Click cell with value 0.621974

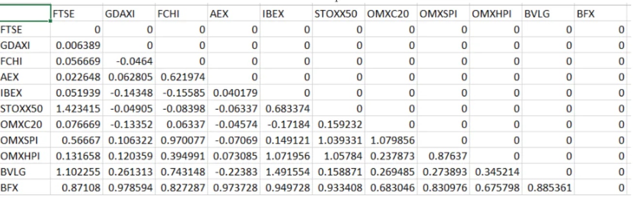(181, 77)
